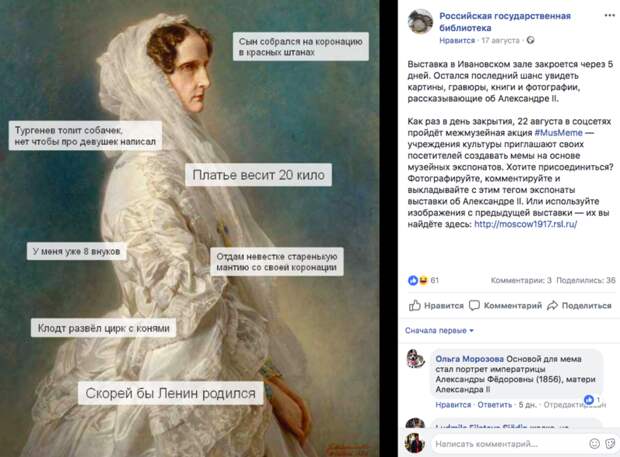This screenshot has width=620, height=457.
Task: Click the 17 августа post date
Action: tap(500, 40)
